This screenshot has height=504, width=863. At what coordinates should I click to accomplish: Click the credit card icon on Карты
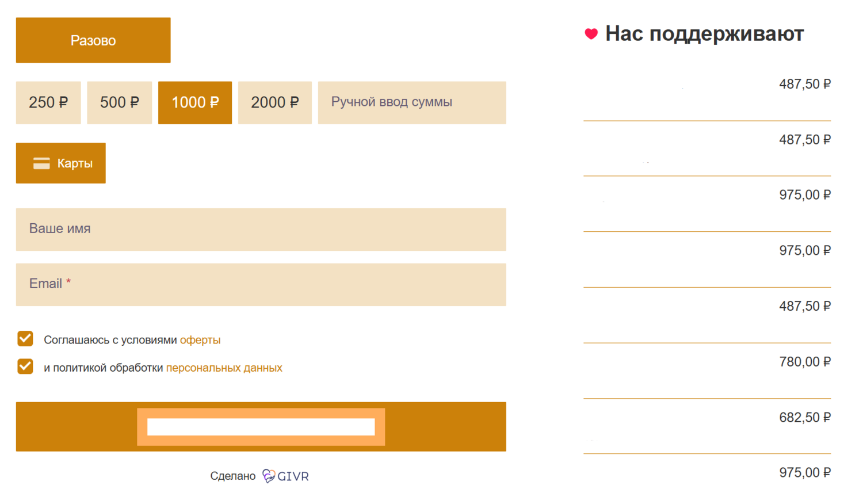[41, 163]
